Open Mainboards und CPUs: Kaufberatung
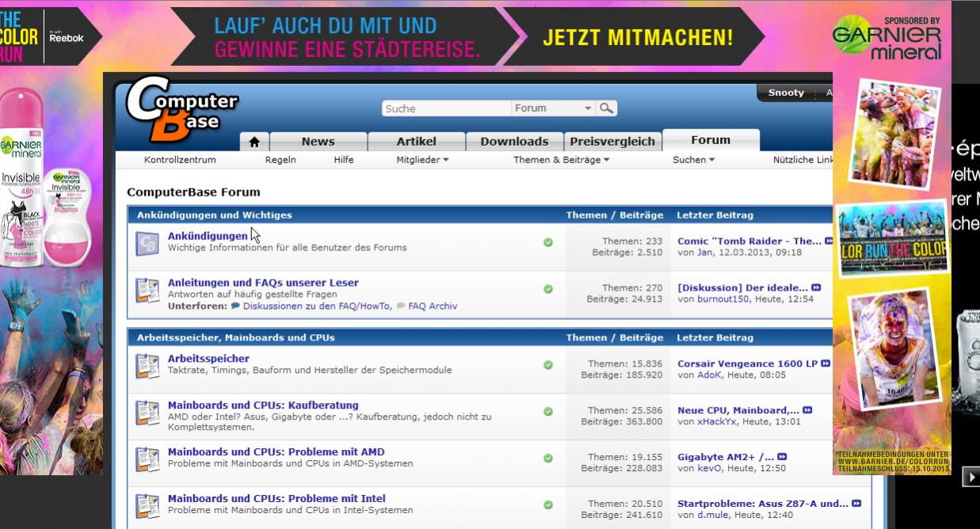The width and height of the screenshot is (980, 529). tap(263, 405)
